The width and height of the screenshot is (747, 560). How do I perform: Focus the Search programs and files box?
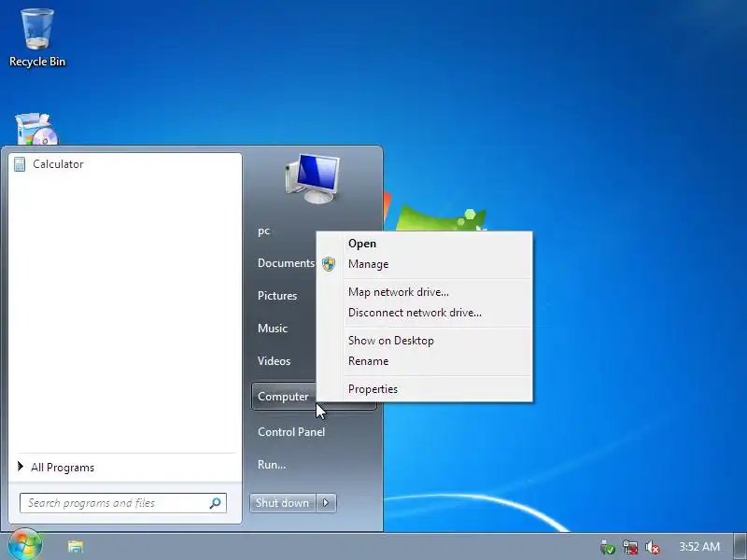123,503
